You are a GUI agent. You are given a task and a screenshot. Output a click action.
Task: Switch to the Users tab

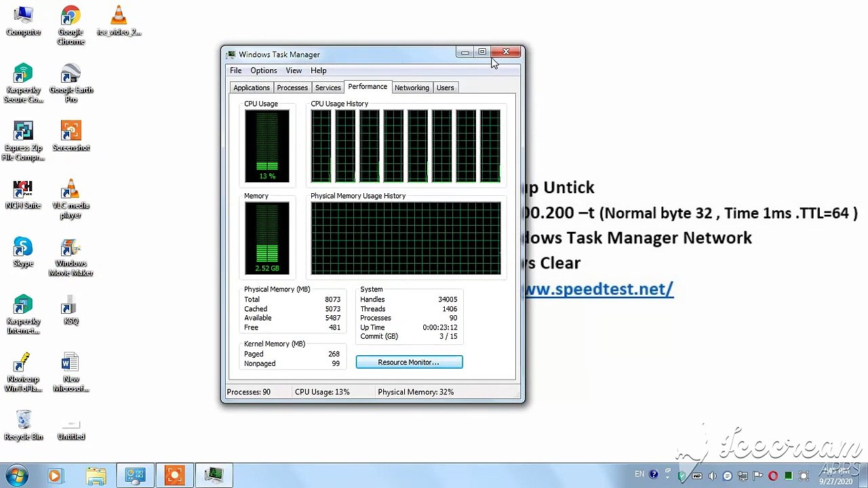click(445, 87)
